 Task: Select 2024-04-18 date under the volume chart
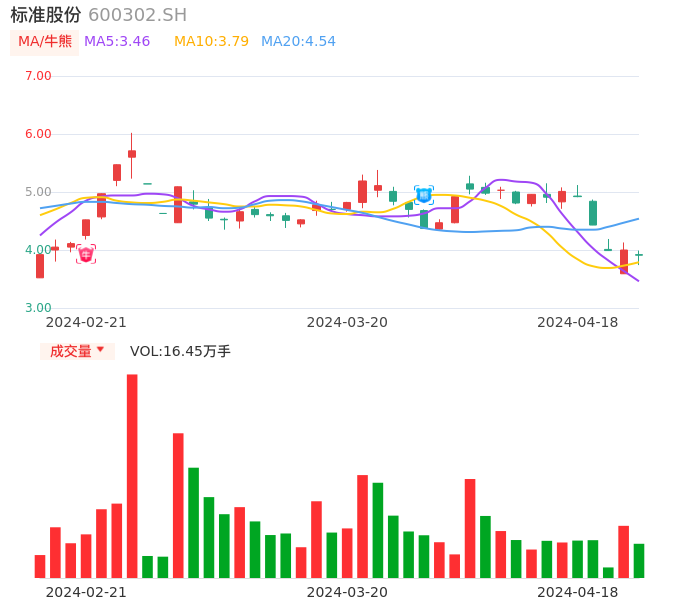(577, 592)
